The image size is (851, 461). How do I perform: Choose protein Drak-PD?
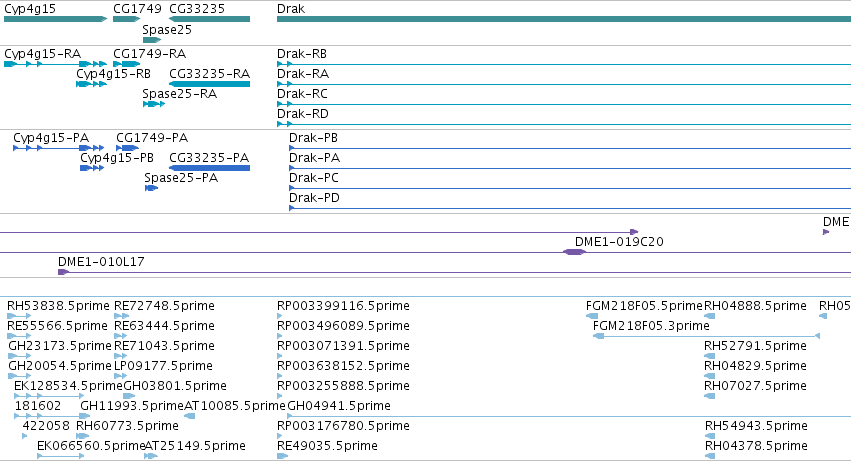pos(314,198)
